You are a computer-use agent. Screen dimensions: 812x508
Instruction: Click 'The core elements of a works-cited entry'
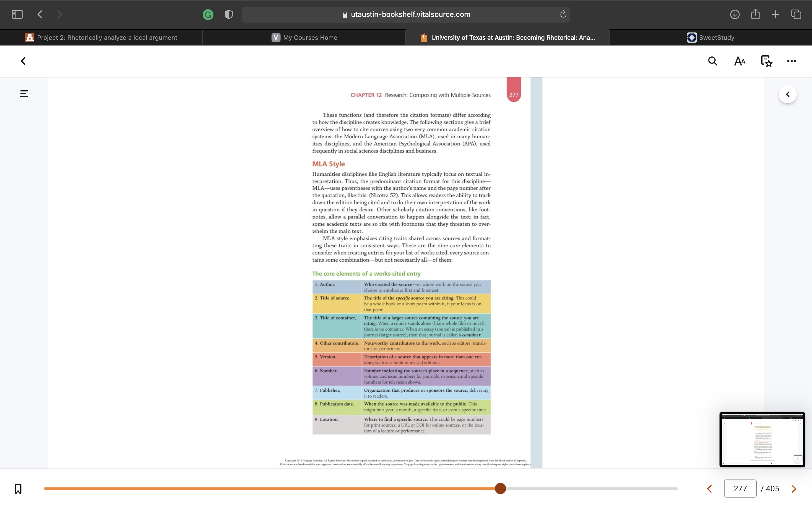click(x=366, y=274)
